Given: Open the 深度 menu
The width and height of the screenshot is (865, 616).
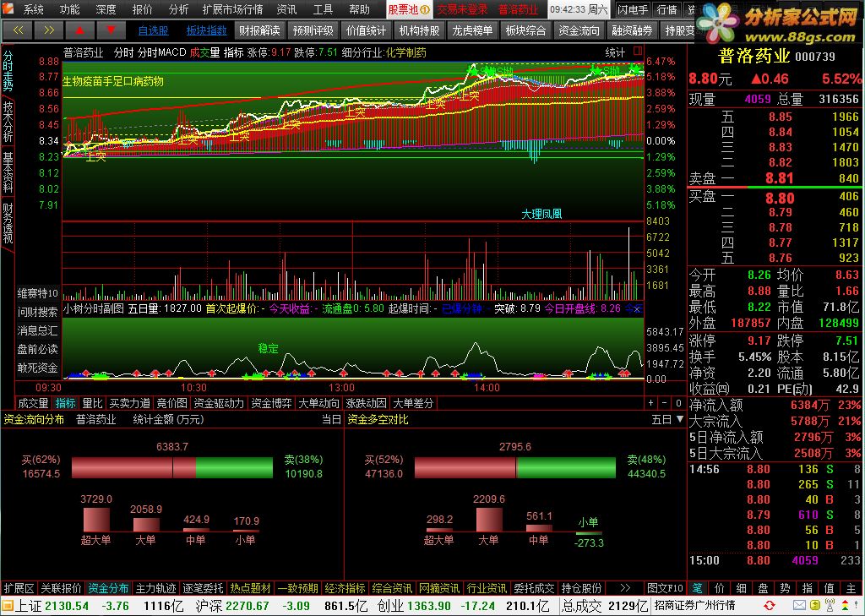Looking at the screenshot, I should 106,9.
